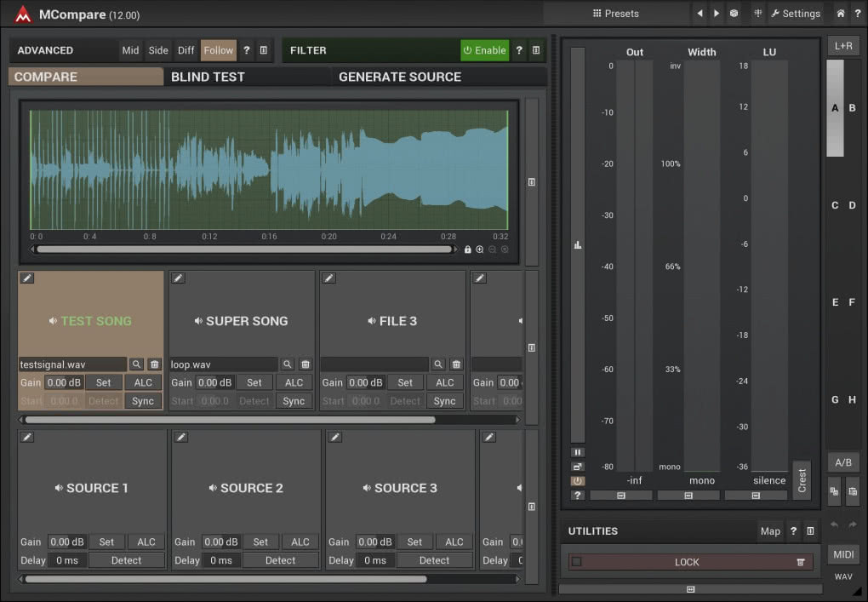Tick the LOCK checkbox in Utilities
868x602 pixels.
(x=577, y=562)
